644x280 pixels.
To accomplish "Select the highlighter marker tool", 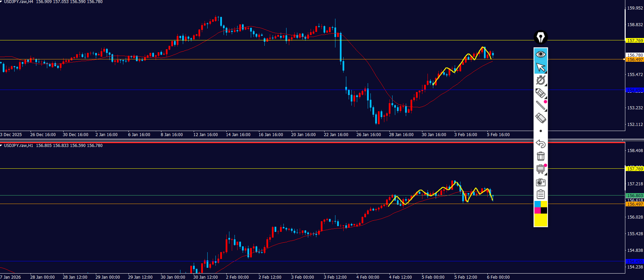I will 540,93.
